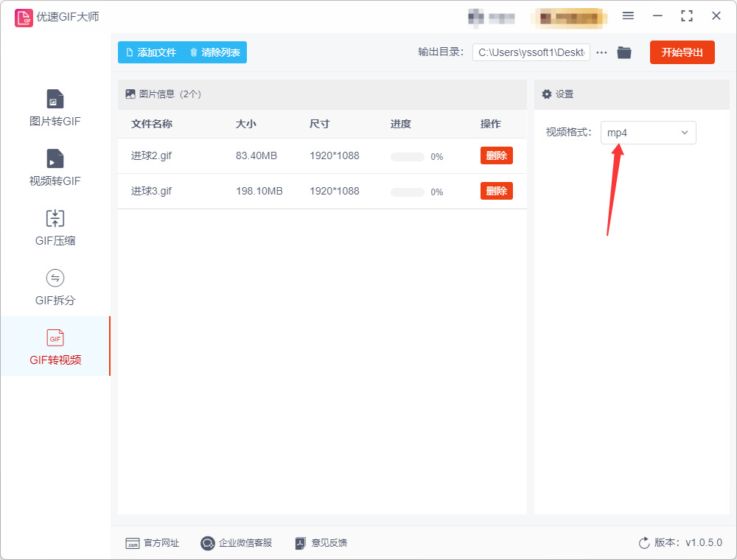Open the 官方网址 official website link
The image size is (737, 560).
click(153, 543)
